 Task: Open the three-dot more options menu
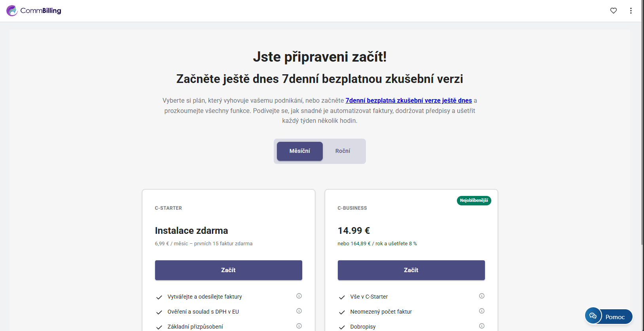[x=631, y=11]
